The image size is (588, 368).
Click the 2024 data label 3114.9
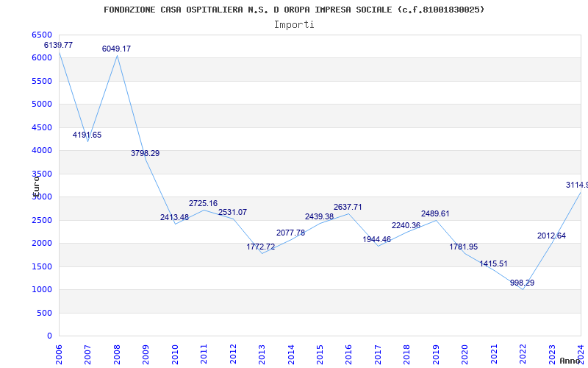(577, 185)
